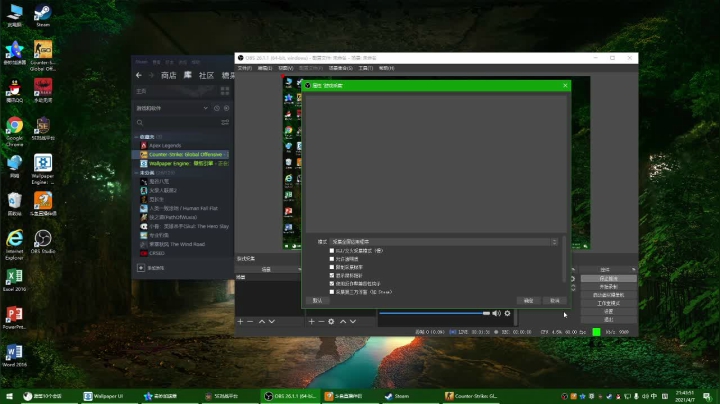
Task: Open the QQ penguin desktop icon
Action: pos(14,90)
